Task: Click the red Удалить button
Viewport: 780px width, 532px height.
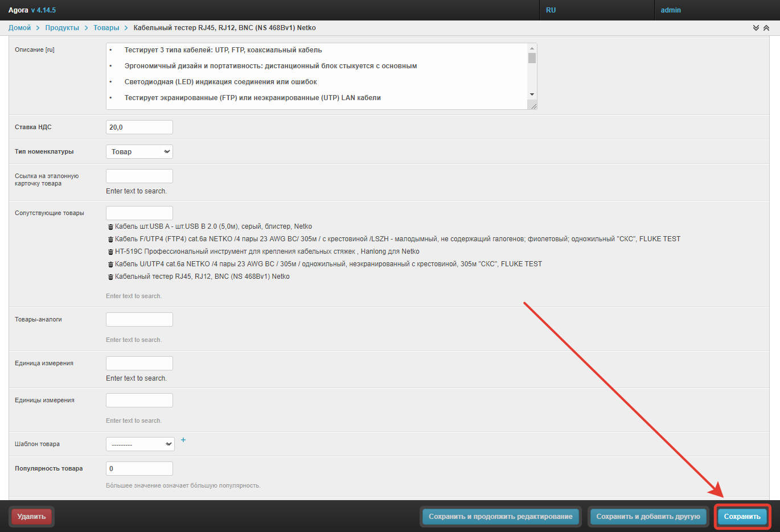Action: [x=32, y=517]
